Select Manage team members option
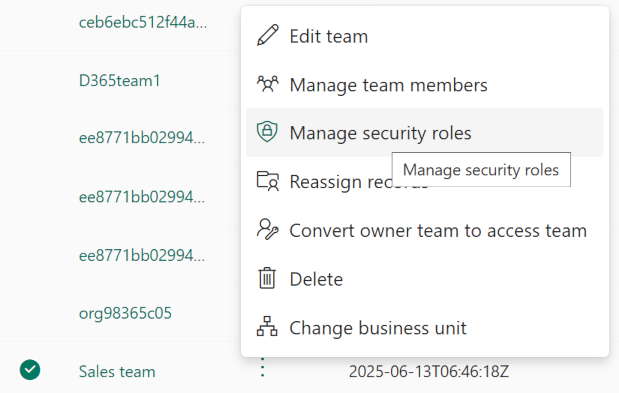 (424, 85)
